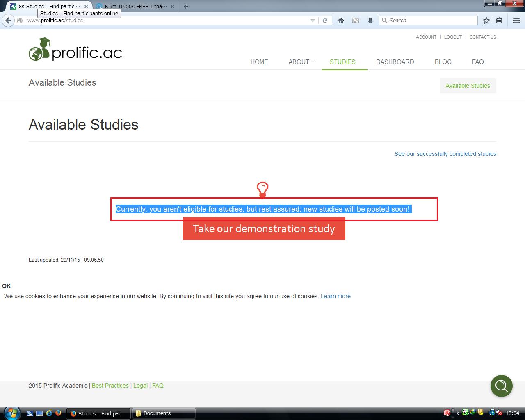The height and width of the screenshot is (420, 525).
Task: Open the cookies 'Learn more' link
Action: (x=336, y=296)
